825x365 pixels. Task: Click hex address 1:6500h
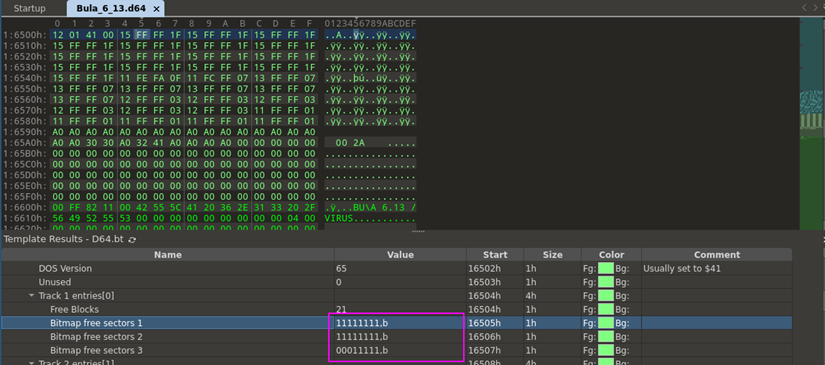coord(25,35)
